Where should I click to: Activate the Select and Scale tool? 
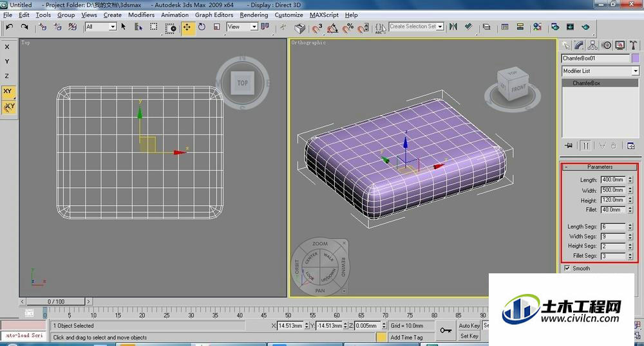(217, 27)
